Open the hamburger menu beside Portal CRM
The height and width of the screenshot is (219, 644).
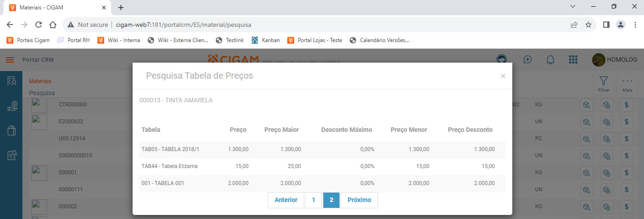click(10, 60)
